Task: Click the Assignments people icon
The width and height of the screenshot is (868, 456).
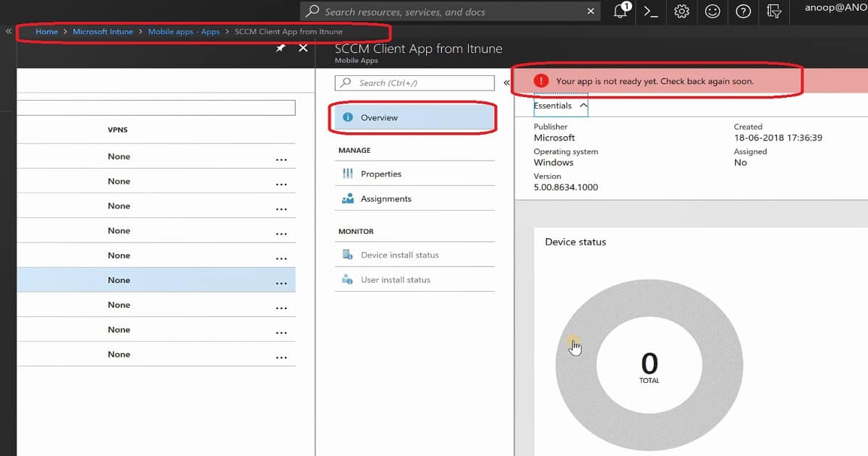Action: pyautogui.click(x=348, y=198)
